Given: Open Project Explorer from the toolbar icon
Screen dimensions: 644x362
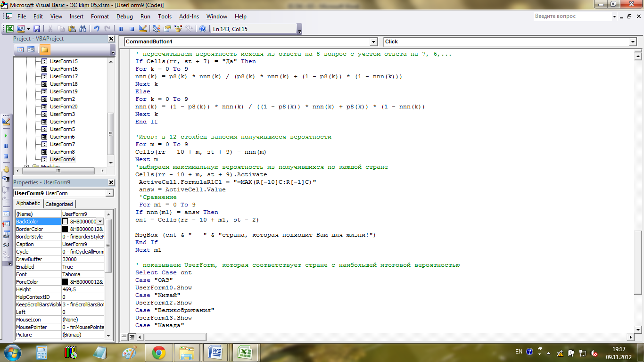Looking at the screenshot, I should (157, 29).
